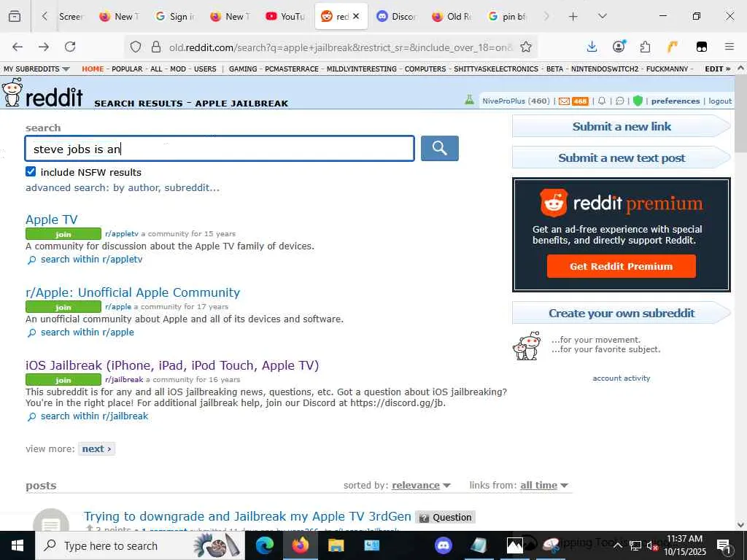The image size is (747, 560).
Task: Click the black square extension icon in toolbar
Action: (701, 47)
